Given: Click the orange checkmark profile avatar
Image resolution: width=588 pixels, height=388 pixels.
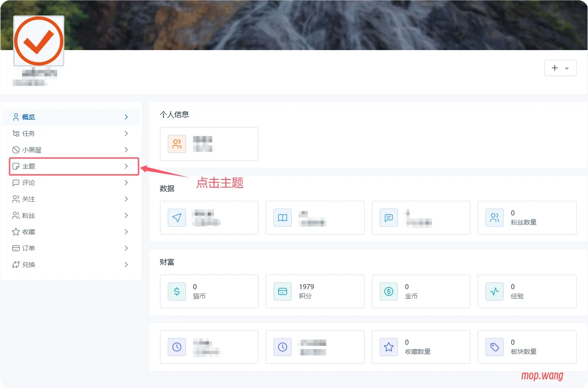Looking at the screenshot, I should point(39,41).
